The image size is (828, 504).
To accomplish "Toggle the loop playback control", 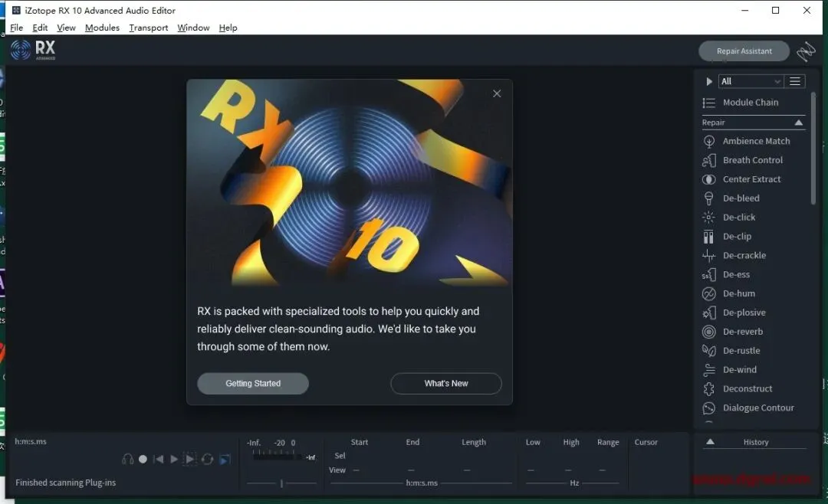I will coord(207,459).
